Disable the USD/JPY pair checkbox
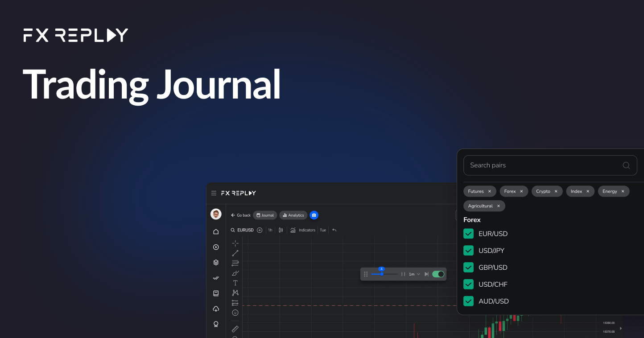644x338 pixels. [468, 250]
